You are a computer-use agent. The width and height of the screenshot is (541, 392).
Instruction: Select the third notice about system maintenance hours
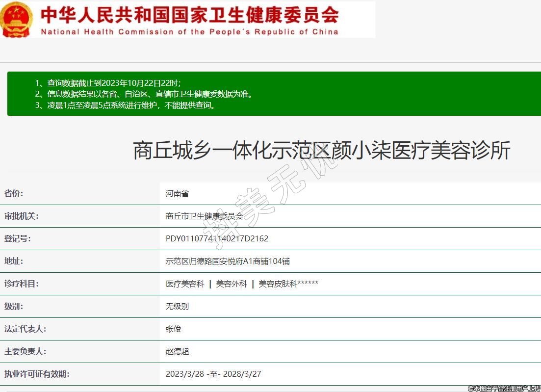[x=125, y=105]
